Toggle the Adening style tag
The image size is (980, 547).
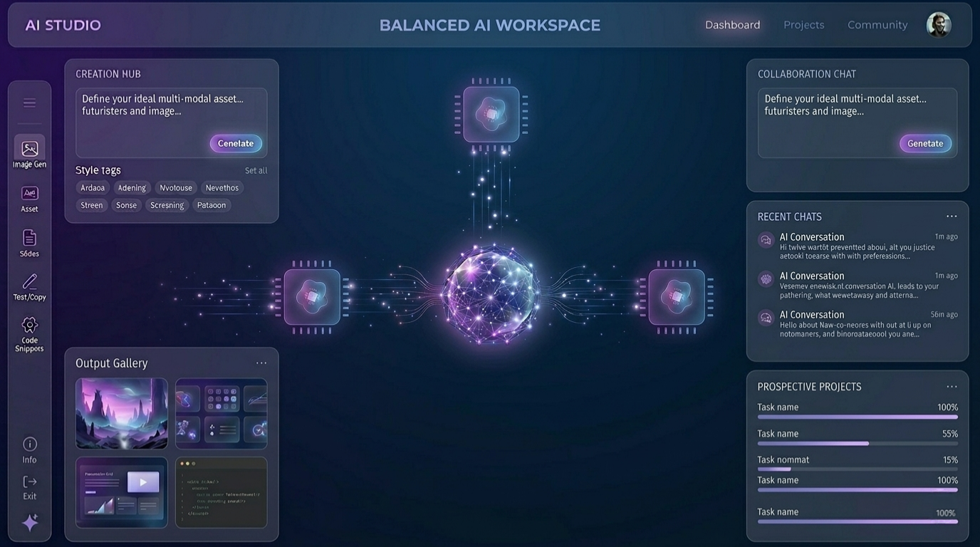[x=132, y=188]
